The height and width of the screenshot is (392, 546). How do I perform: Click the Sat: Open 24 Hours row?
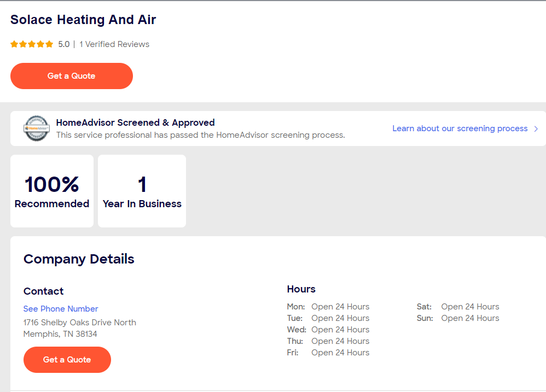coord(458,306)
